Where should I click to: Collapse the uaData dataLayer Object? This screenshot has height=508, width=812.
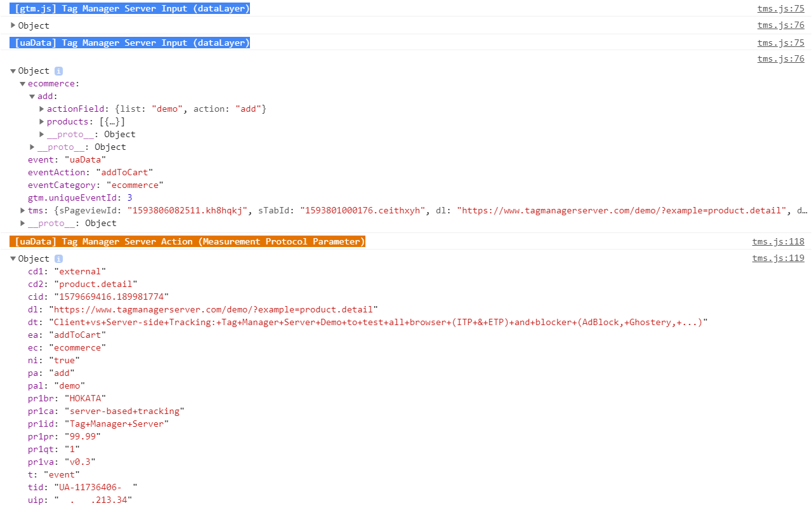[x=13, y=71]
